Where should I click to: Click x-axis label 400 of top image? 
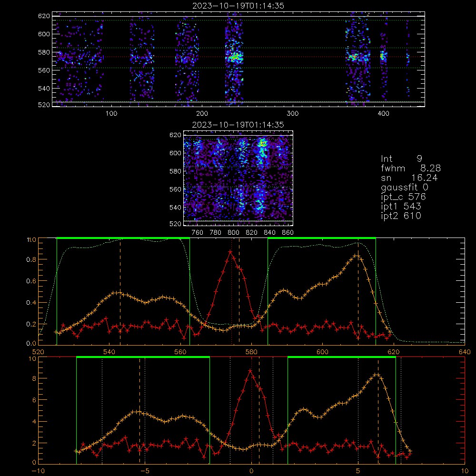[x=383, y=114]
